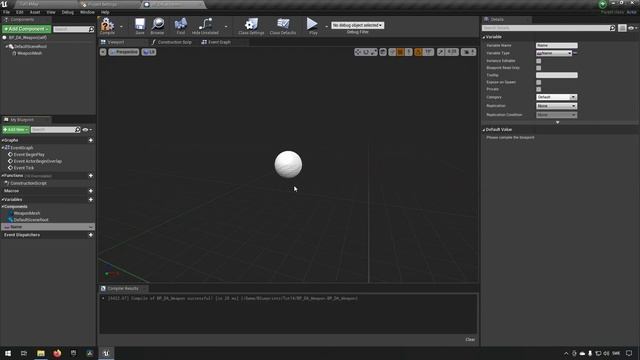640x360 pixels.
Task: Open My Blueprint view options eye icon
Action: pos(87,130)
